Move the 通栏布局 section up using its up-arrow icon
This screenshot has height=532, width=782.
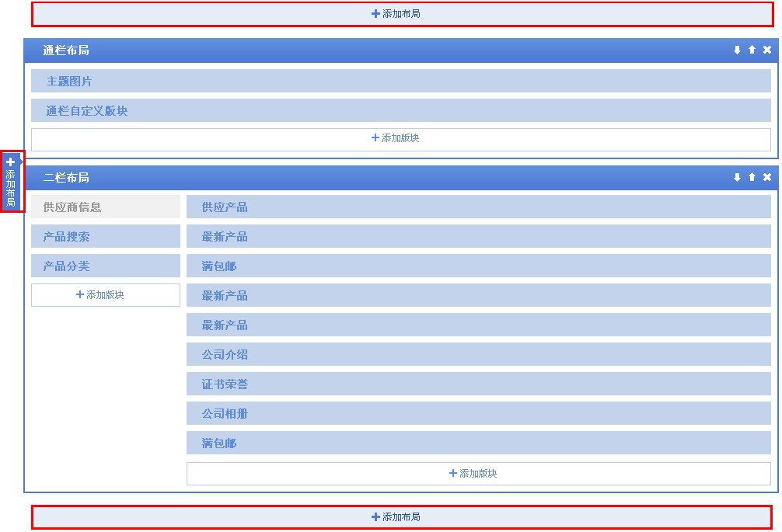752,49
